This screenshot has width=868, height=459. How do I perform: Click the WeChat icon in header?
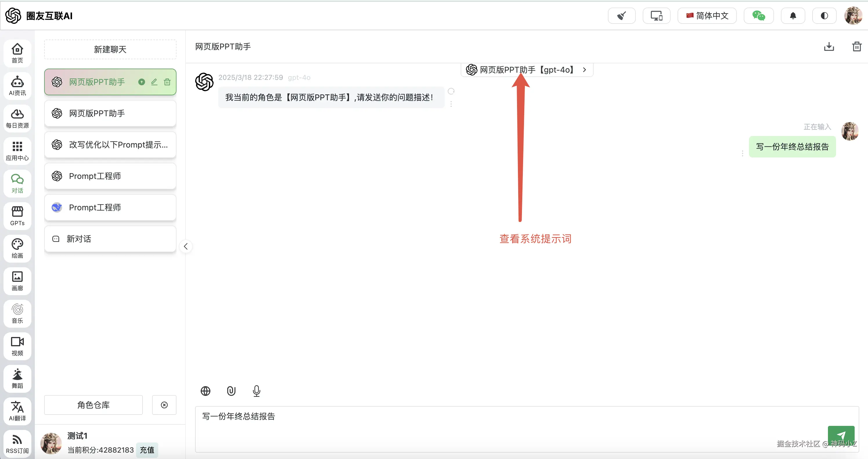tap(759, 16)
